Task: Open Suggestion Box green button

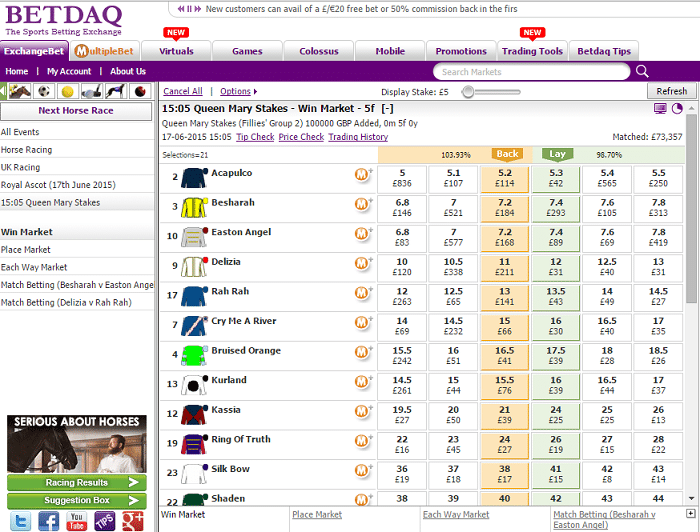Action: point(77,500)
